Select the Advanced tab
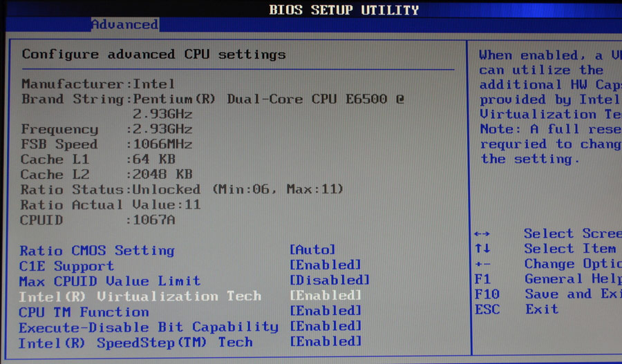The height and width of the screenshot is (364, 622). [125, 25]
